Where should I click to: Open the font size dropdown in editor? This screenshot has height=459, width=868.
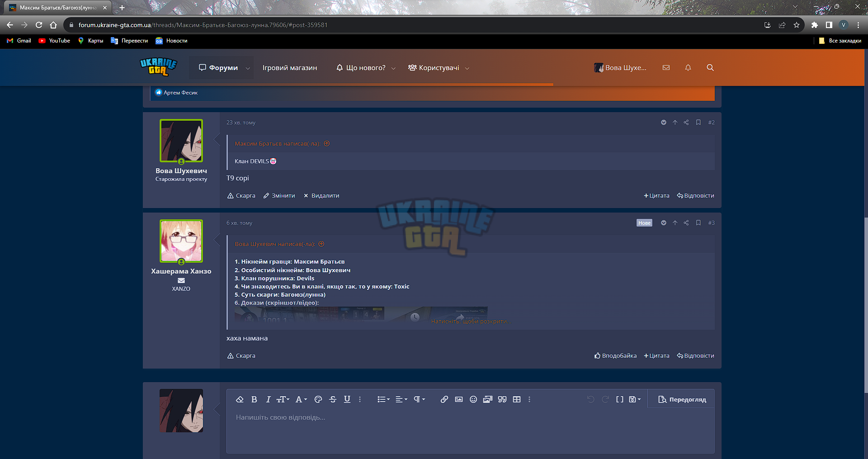[x=283, y=399]
